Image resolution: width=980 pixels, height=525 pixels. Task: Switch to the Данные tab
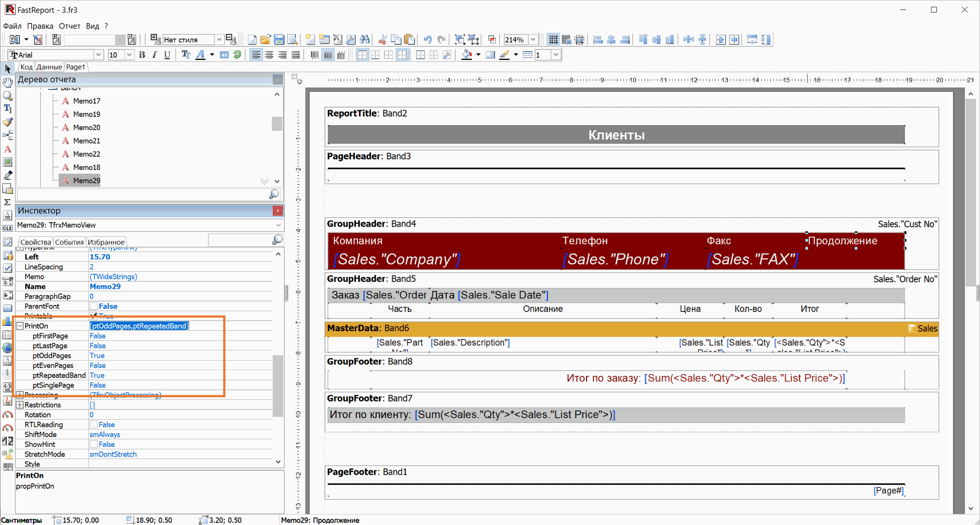(49, 67)
